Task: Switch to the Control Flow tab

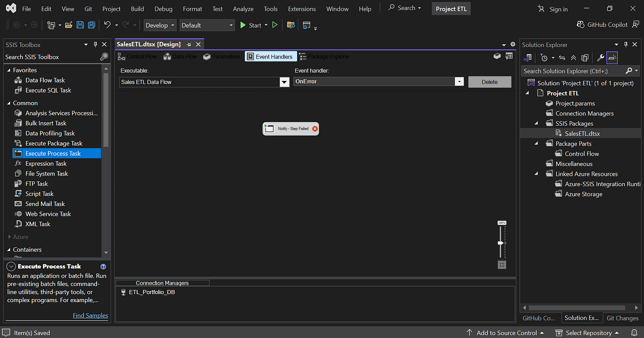Action: pos(137,57)
